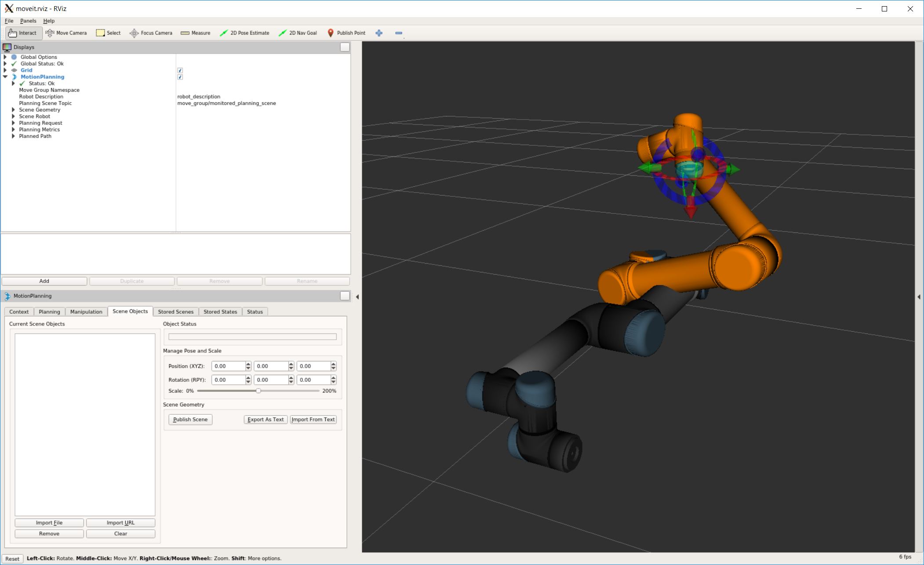Image resolution: width=924 pixels, height=565 pixels.
Task: Select the Focus Camera tool
Action: (153, 33)
